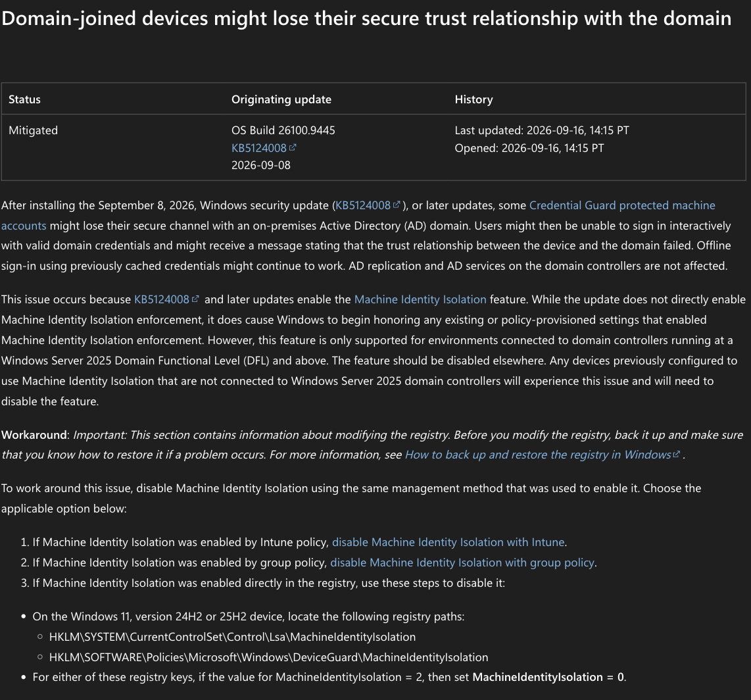Screen dimensions: 751x700
Task: Open the KB5124008 link in the table
Action: click(258, 148)
